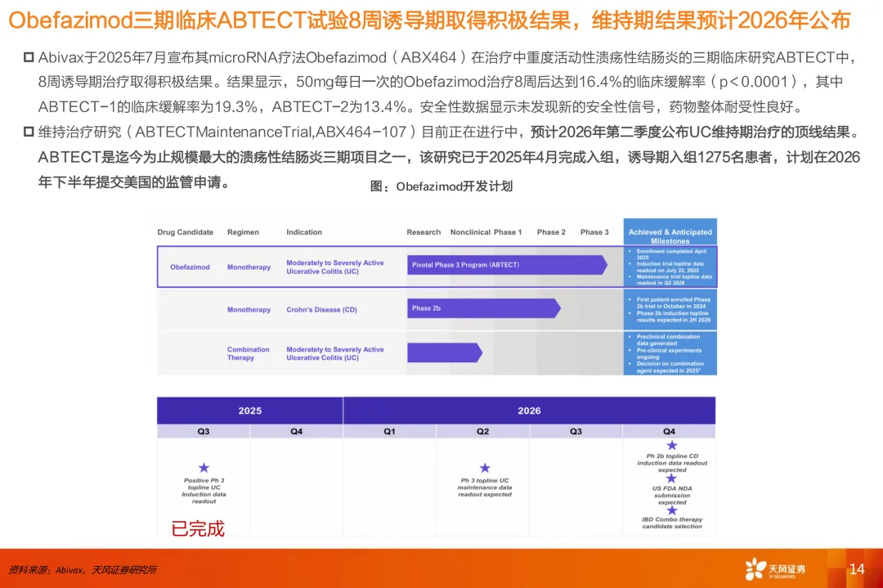Click the Q1 quarter header under 2026
Image resolution: width=883 pixels, height=588 pixels.
(x=390, y=432)
